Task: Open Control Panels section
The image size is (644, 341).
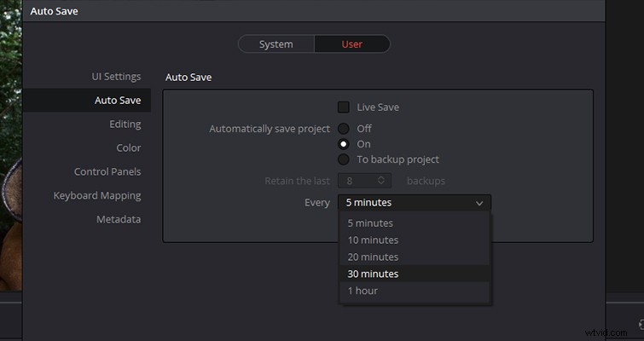Action: pos(107,171)
